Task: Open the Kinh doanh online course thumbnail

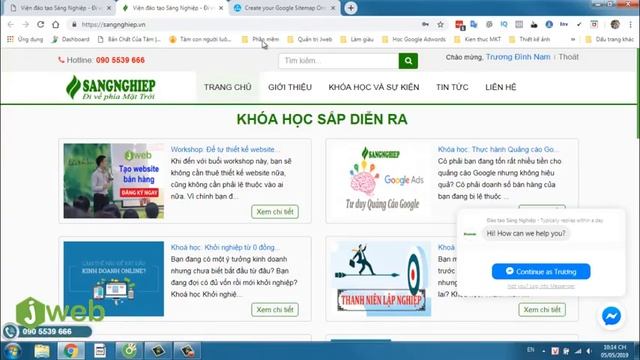Action: 114,279
